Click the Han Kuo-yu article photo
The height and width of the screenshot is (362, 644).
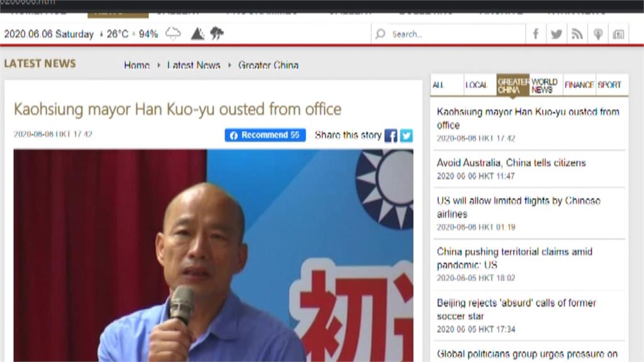[213, 255]
